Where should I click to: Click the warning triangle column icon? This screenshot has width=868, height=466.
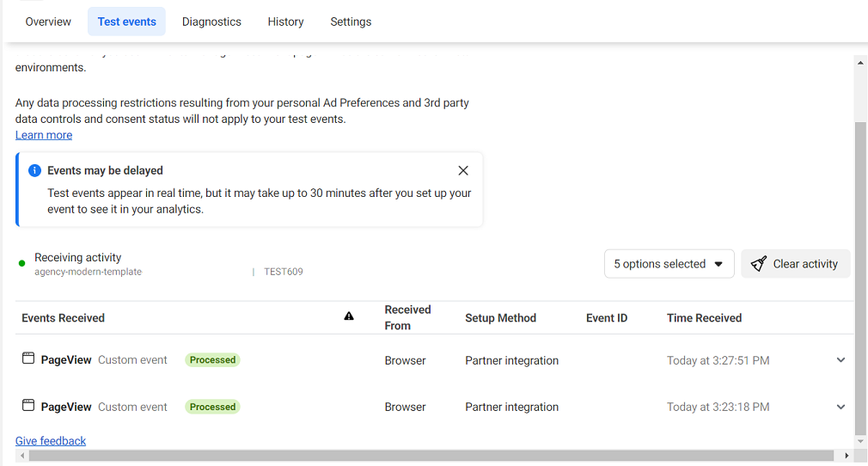[349, 316]
